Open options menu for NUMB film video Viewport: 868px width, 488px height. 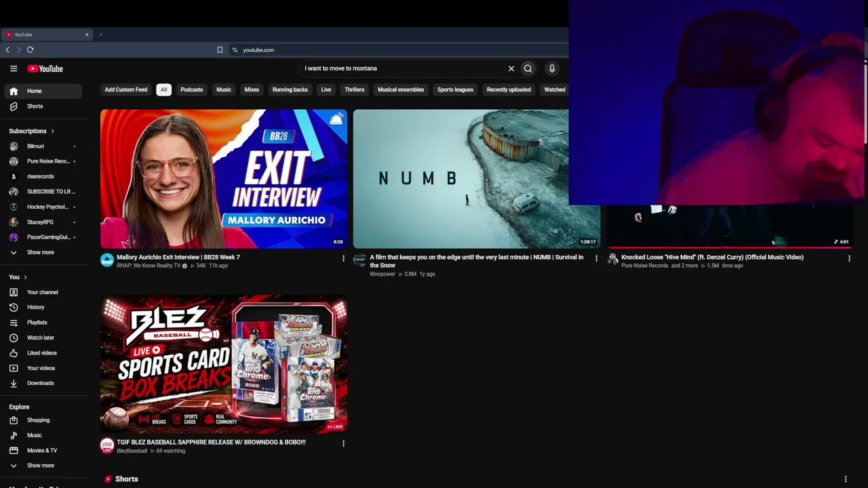pos(596,258)
